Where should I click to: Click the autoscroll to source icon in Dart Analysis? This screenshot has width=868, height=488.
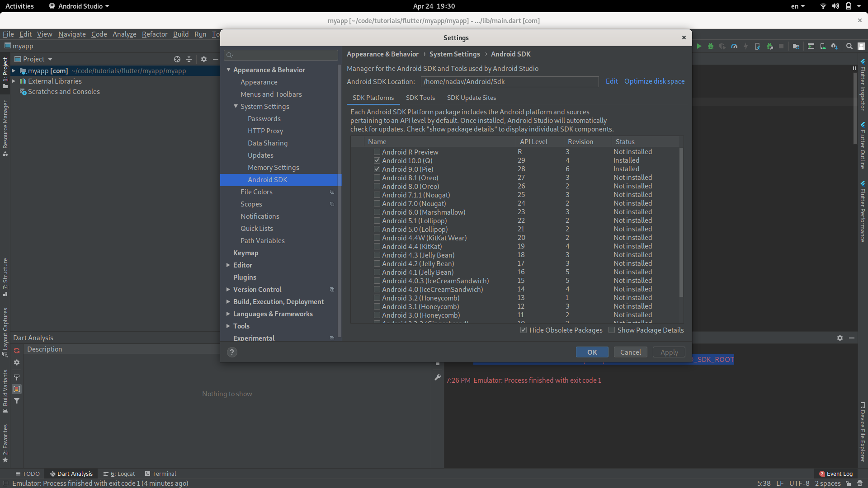(x=17, y=377)
